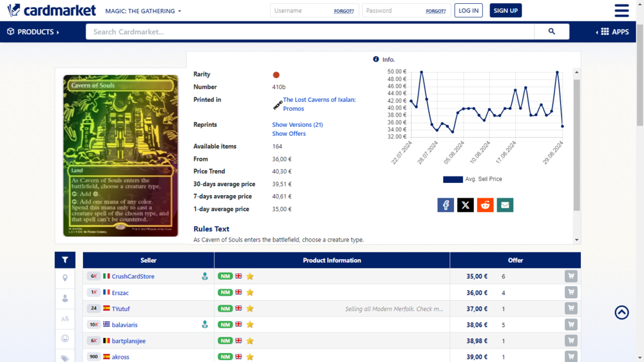The height and width of the screenshot is (362, 644).
Task: Click scroll-to-top arrow button
Action: (x=621, y=312)
